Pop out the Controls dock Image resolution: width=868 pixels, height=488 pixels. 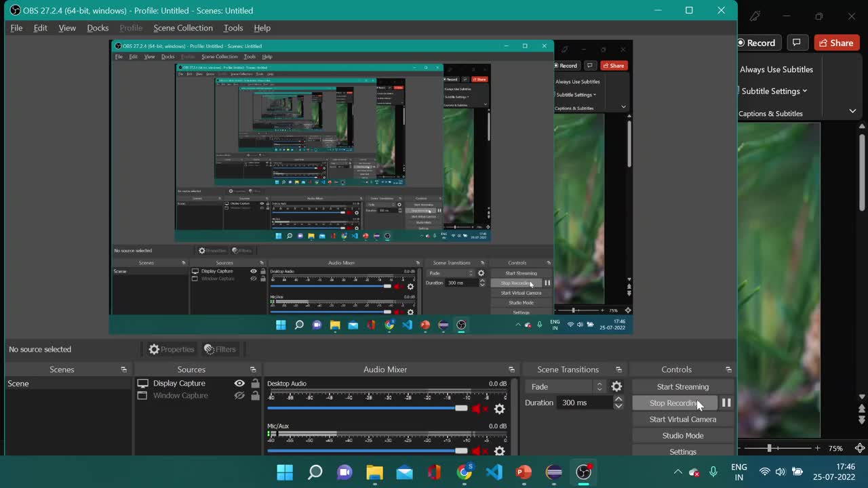pyautogui.click(x=728, y=369)
